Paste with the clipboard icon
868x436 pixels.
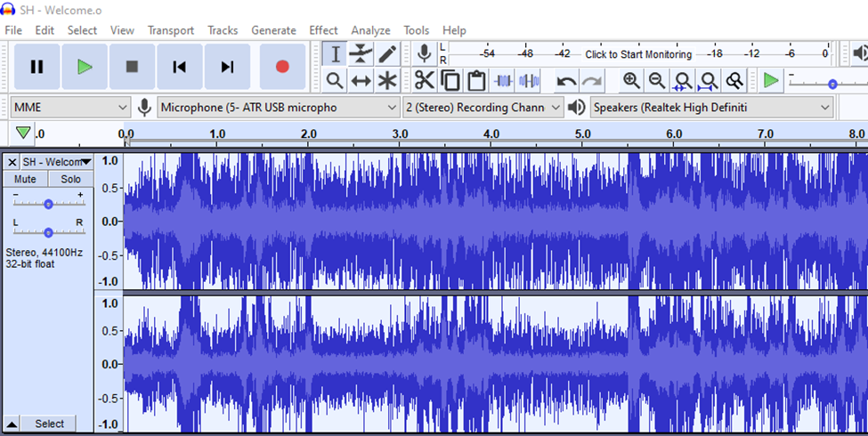476,81
